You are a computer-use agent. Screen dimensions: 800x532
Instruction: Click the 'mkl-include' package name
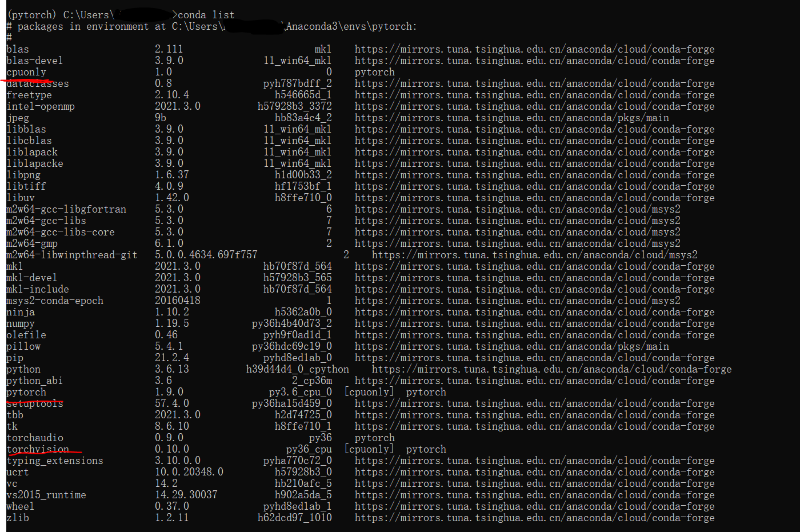pos(38,289)
